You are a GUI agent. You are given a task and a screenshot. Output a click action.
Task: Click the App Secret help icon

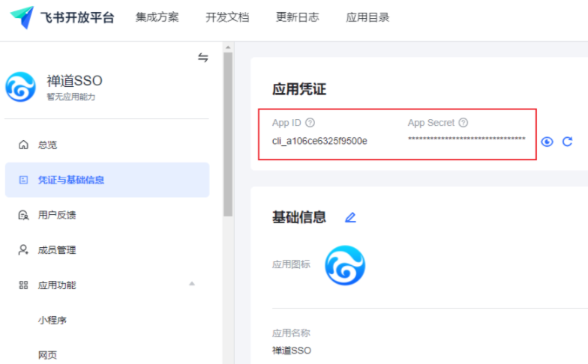463,123
